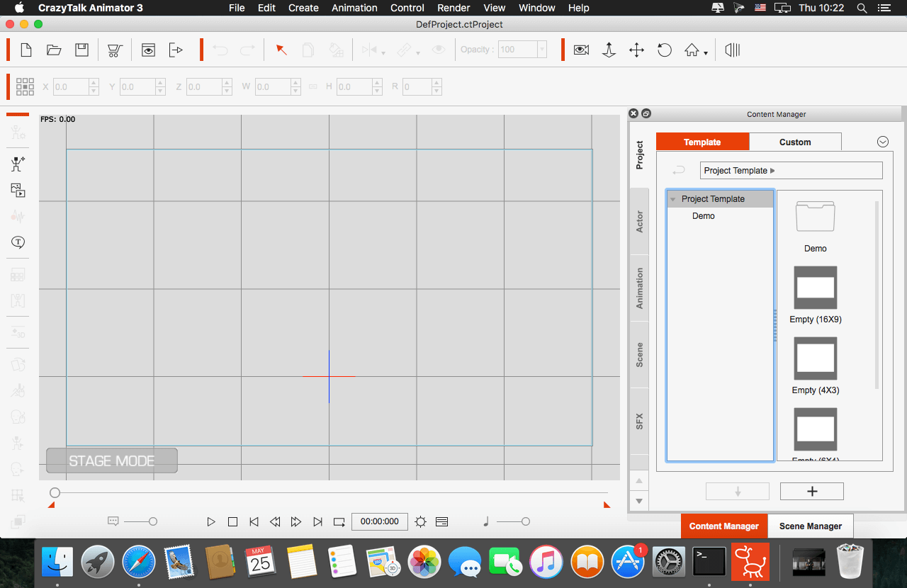The width and height of the screenshot is (907, 588).
Task: Expand Project Template breadcrumb arrow
Action: tap(772, 171)
